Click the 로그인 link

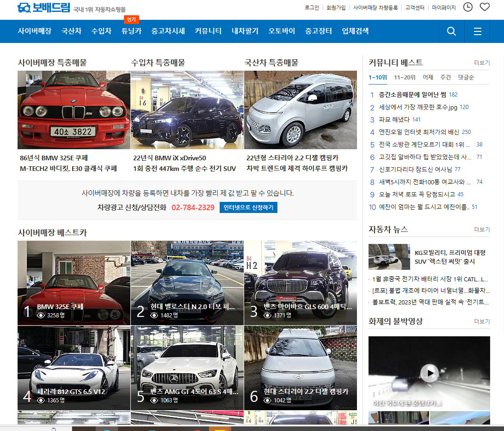pyautogui.click(x=312, y=7)
